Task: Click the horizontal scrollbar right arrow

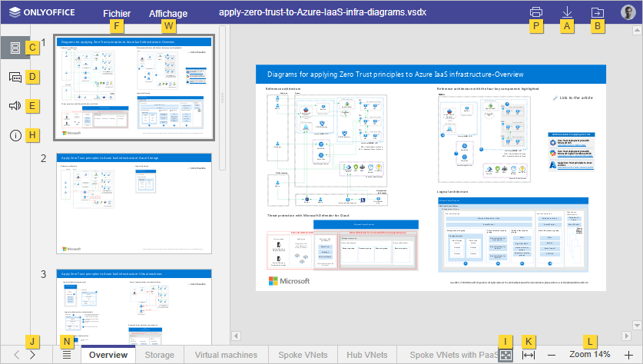Action: pyautogui.click(x=626, y=336)
